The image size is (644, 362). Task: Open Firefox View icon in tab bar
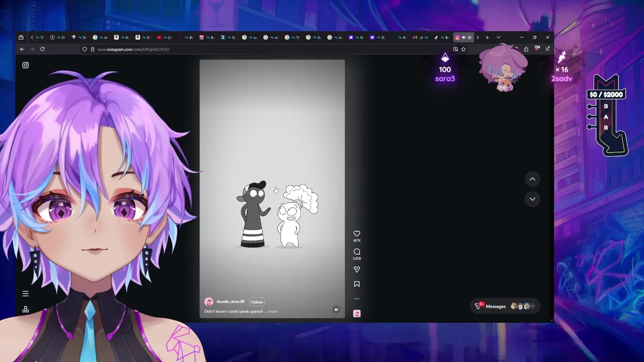[x=21, y=37]
